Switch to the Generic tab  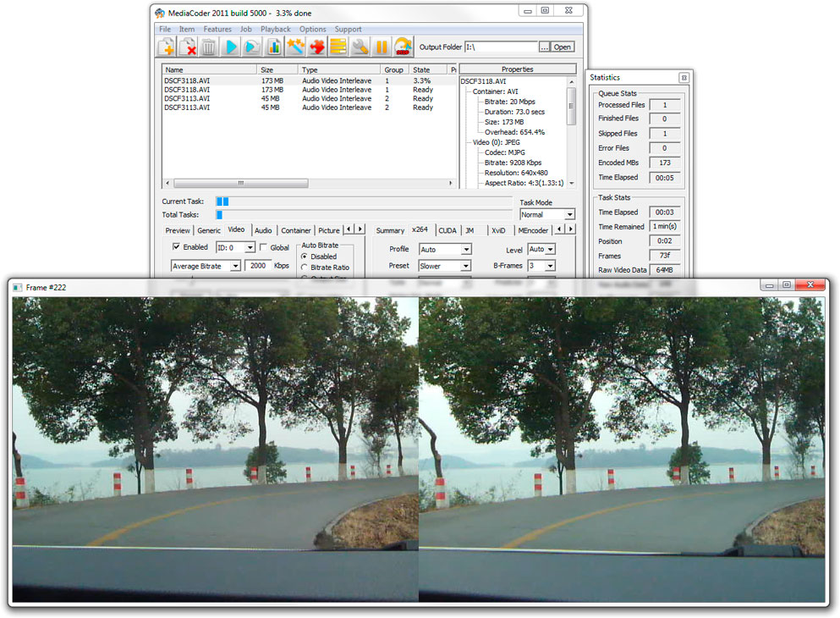coord(209,230)
